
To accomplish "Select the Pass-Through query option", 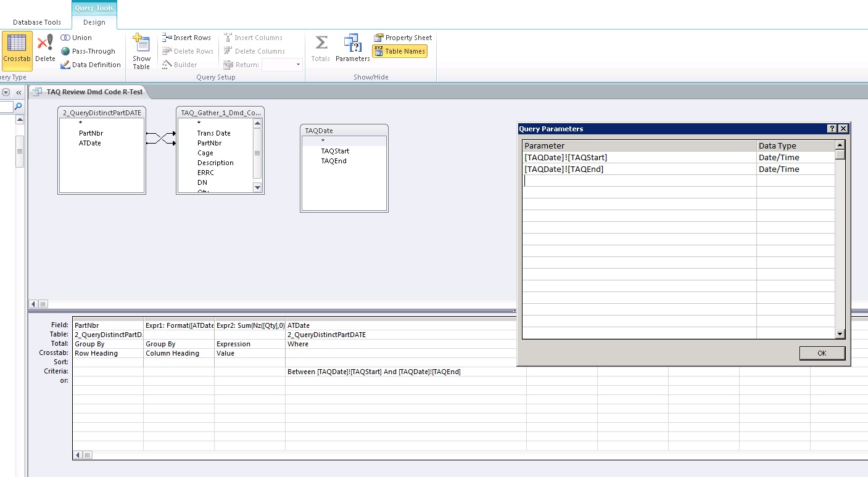I will (88, 51).
